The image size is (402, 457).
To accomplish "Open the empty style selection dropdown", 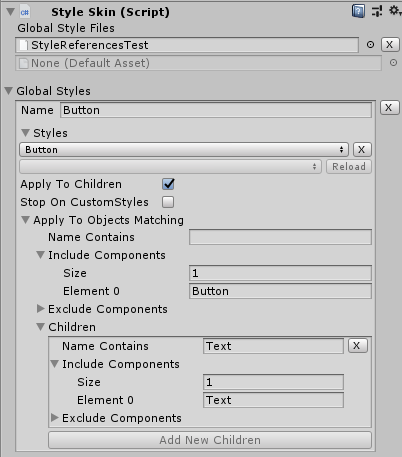I will point(170,166).
